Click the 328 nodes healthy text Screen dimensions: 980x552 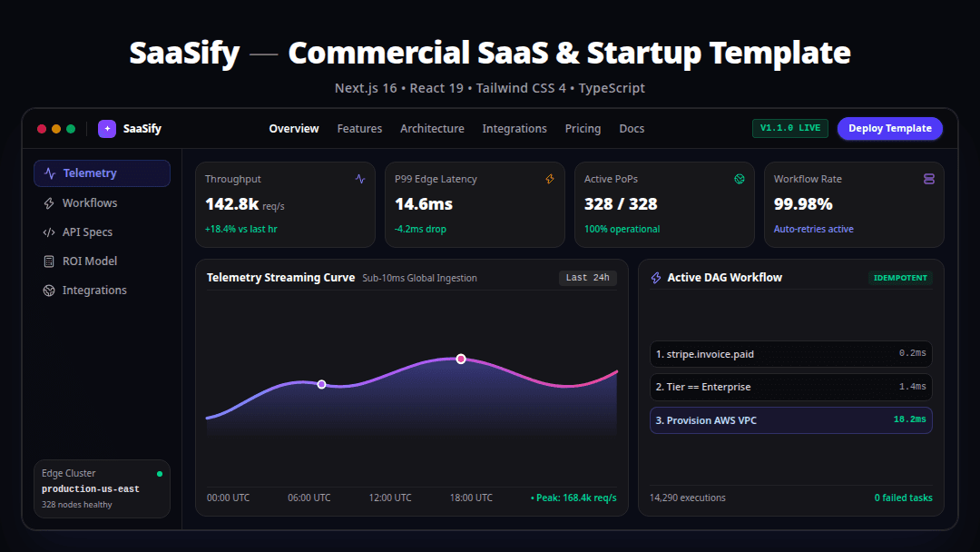77,505
